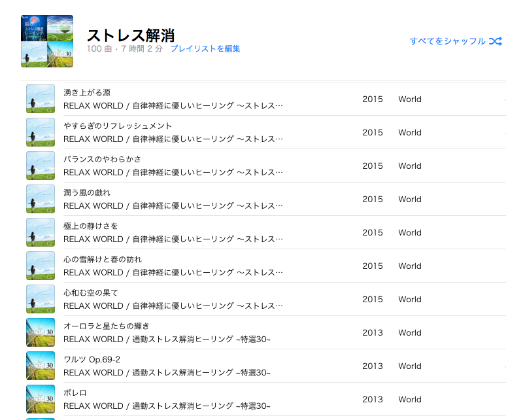This screenshot has width=506, height=420.
Task: Click the ストレス解消 playlist title
Action: [131, 35]
